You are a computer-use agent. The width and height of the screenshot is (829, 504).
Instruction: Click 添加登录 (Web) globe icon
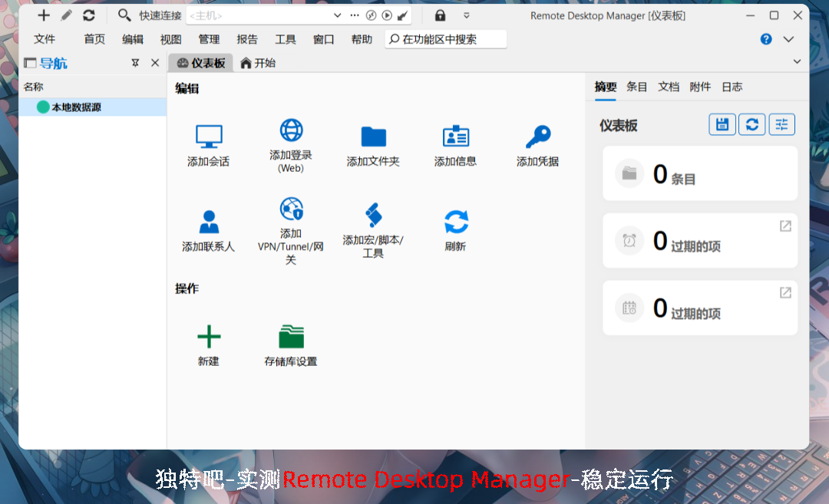(291, 130)
